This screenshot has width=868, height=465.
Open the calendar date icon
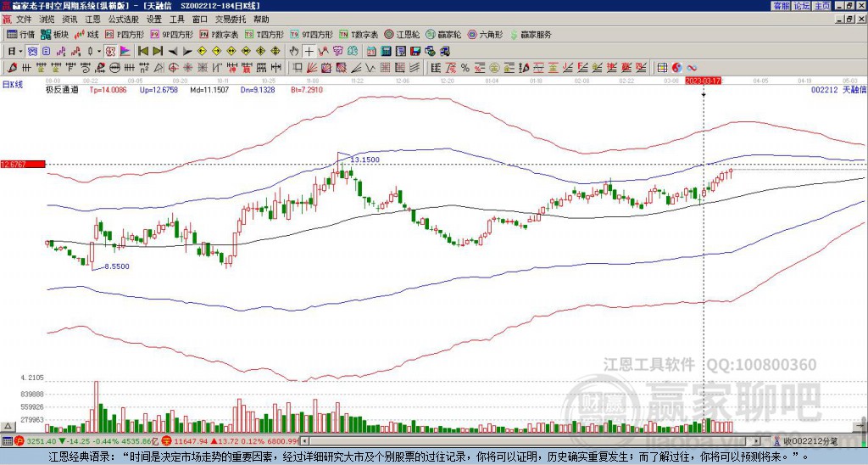point(371,52)
